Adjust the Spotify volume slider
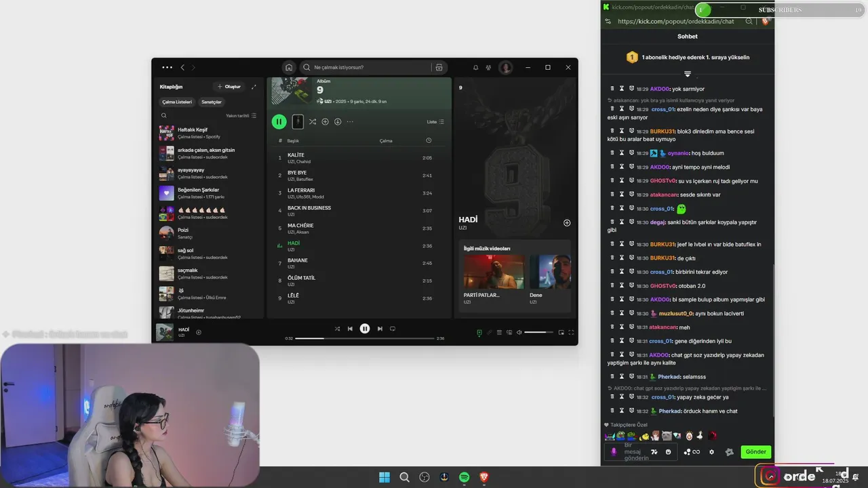The height and width of the screenshot is (488, 868). point(539,333)
